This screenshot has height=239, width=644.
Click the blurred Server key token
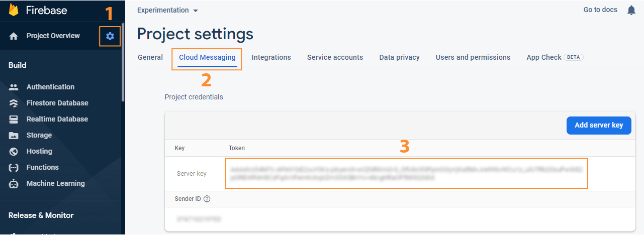coord(406,173)
